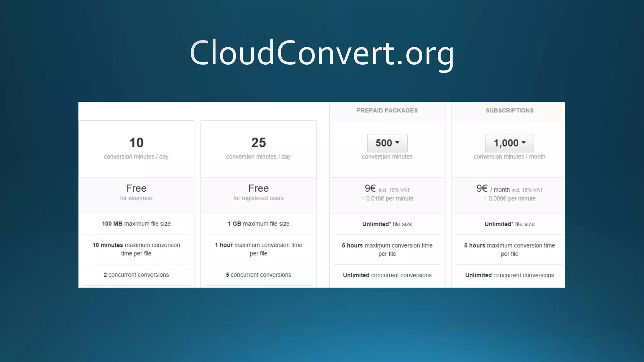
Task: Click the prepaid '9€ incl. 19% VAT' price
Action: 387,189
